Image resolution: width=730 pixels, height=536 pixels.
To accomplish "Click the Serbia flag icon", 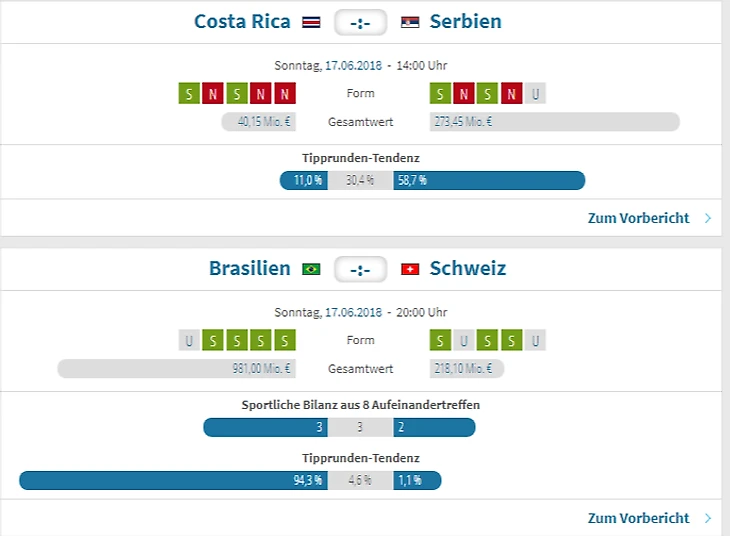I will [409, 22].
